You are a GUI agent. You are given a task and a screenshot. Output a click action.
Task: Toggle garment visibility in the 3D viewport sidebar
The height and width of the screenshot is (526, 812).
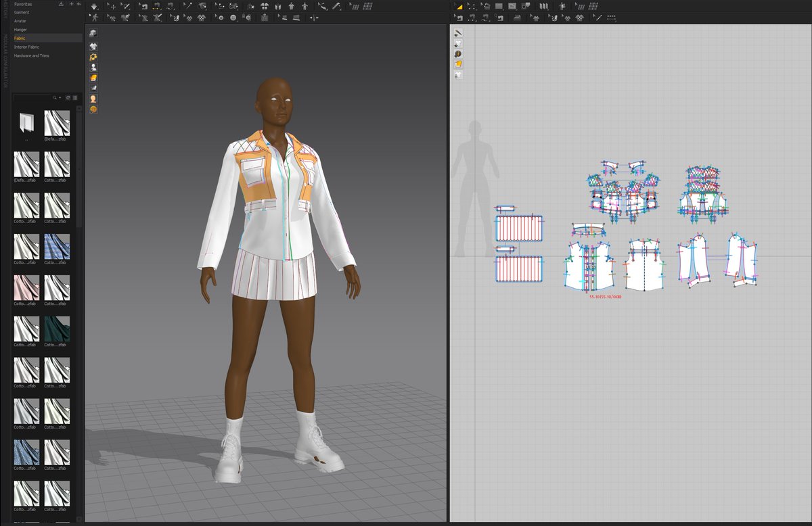(93, 46)
